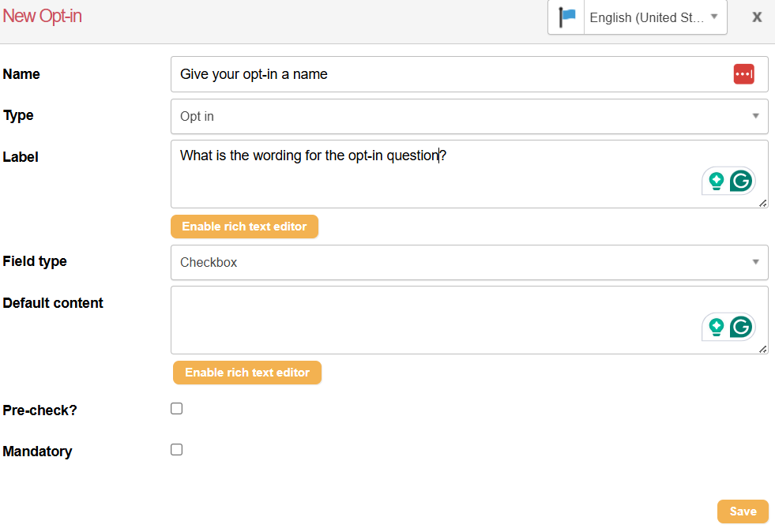Click the lightbulb icon in Default content box
This screenshot has height=532, width=775.
(717, 327)
